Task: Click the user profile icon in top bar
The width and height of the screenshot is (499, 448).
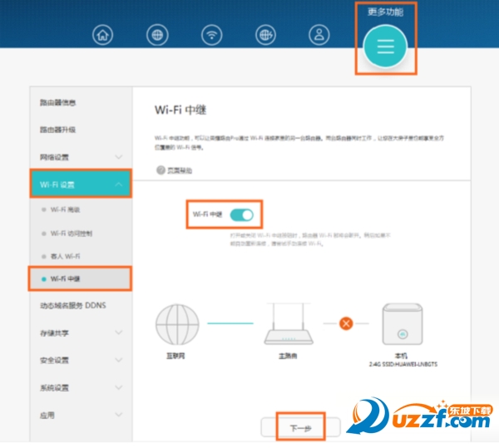Action: click(x=319, y=36)
